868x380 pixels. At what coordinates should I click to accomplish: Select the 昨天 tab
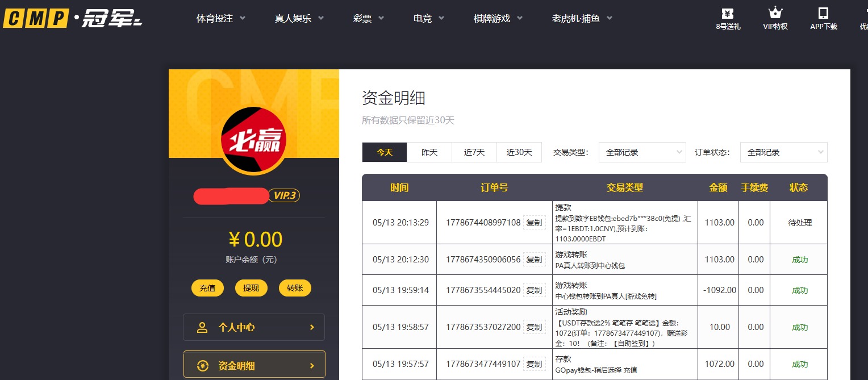[429, 152]
